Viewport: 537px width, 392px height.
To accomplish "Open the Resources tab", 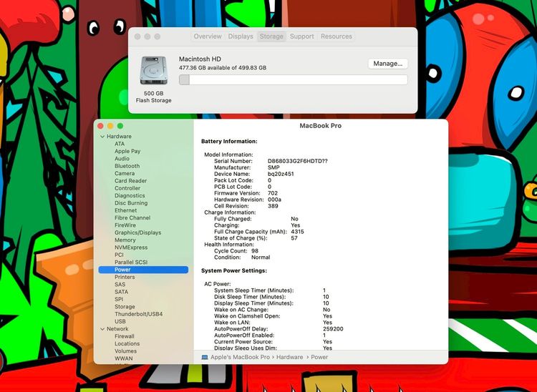I will coord(337,36).
